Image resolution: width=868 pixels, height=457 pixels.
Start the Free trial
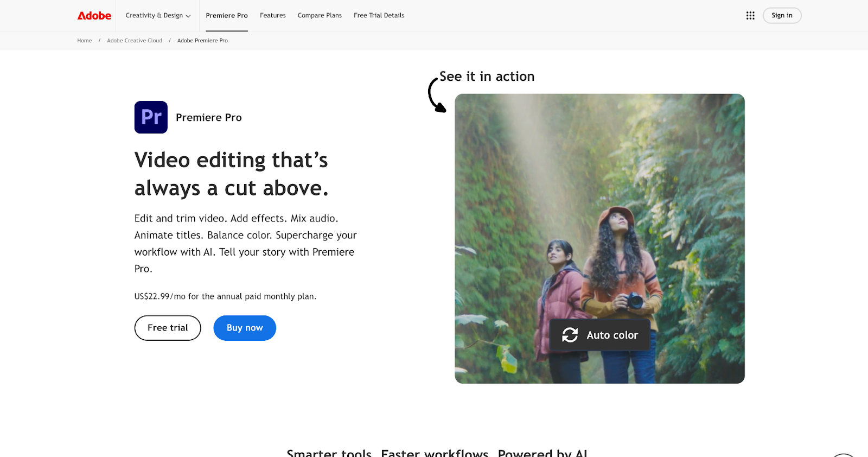(x=168, y=328)
